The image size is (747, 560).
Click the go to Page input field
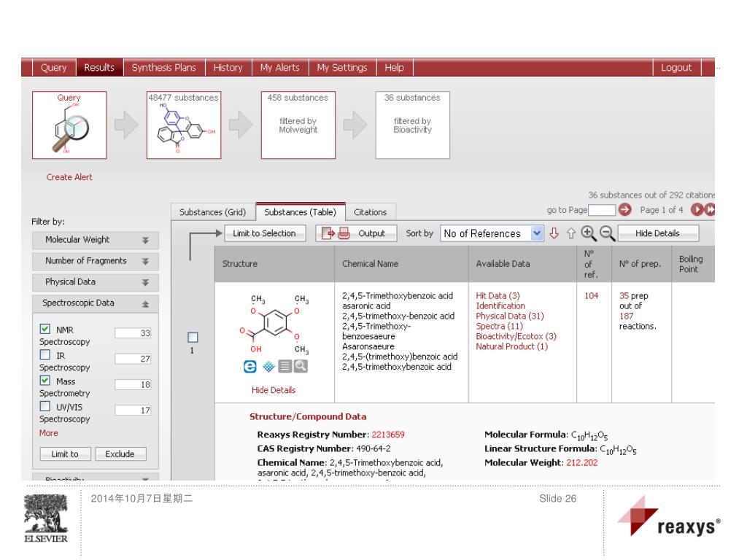(602, 210)
